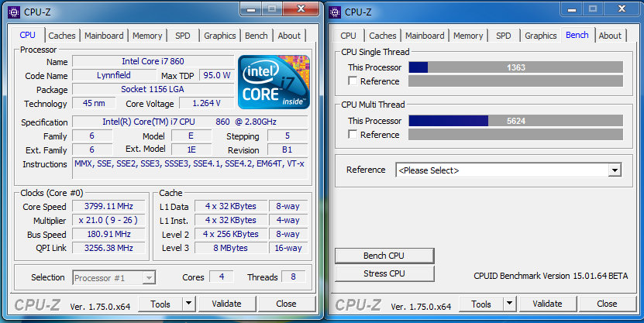Click Single Thread score bar 1363
The width and height of the screenshot is (644, 323).
click(x=516, y=67)
